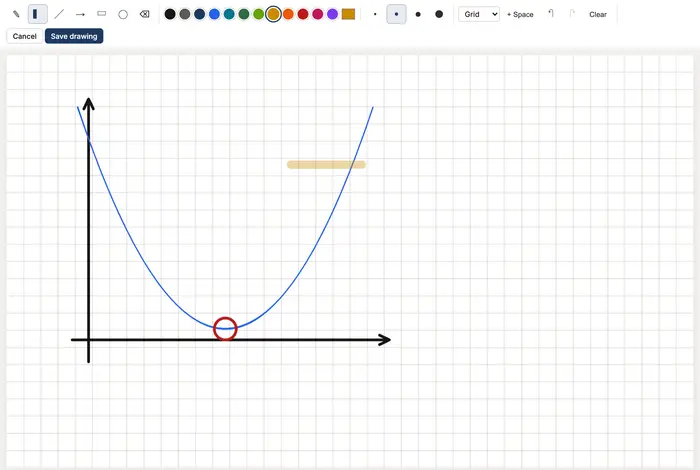Choose the selected small stroke size
The height and width of the screenshot is (470, 700).
pos(396,14)
